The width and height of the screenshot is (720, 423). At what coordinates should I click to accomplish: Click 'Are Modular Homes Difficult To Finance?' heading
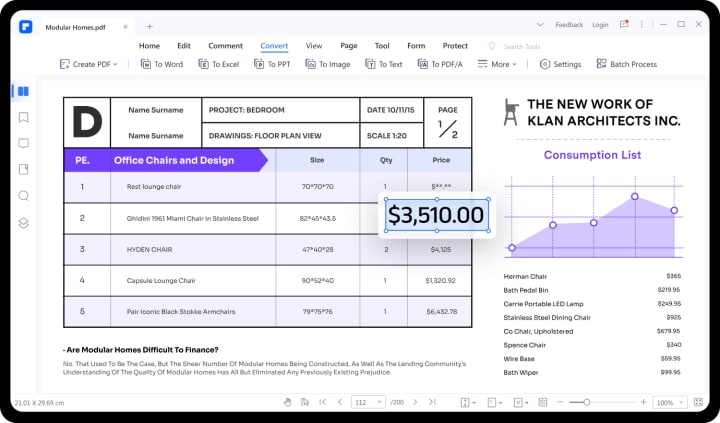pyautogui.click(x=141, y=350)
